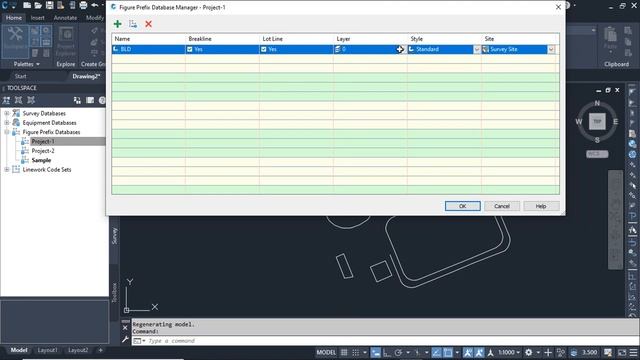Open the Site dropdown for BLD row

pos(551,49)
